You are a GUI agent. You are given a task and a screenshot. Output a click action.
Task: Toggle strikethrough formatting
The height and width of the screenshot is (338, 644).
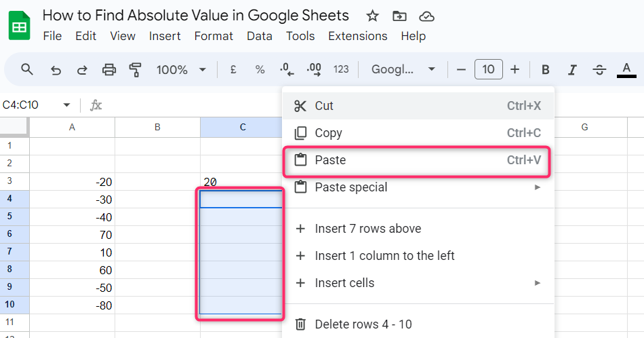click(x=599, y=69)
